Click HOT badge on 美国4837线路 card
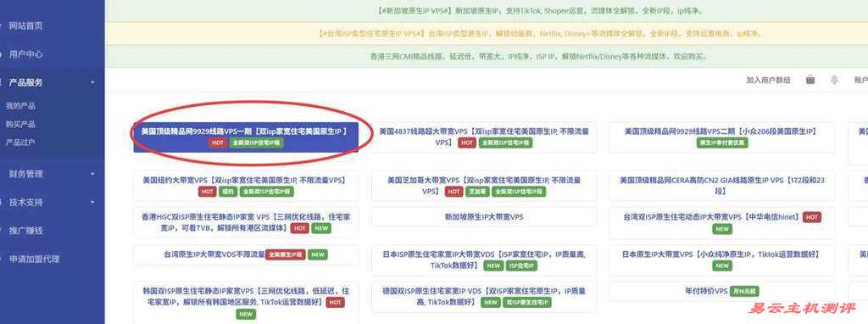Screen dimensions: 868x324 coord(467,142)
